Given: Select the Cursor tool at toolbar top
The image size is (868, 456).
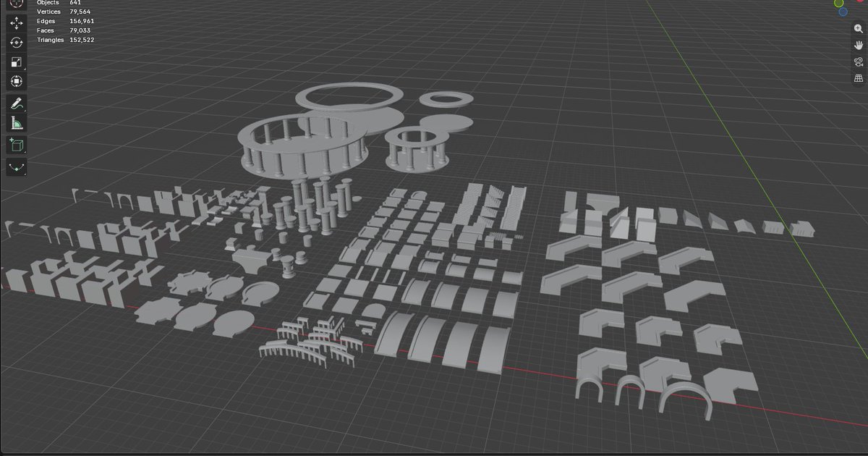Looking at the screenshot, I should (x=17, y=3).
